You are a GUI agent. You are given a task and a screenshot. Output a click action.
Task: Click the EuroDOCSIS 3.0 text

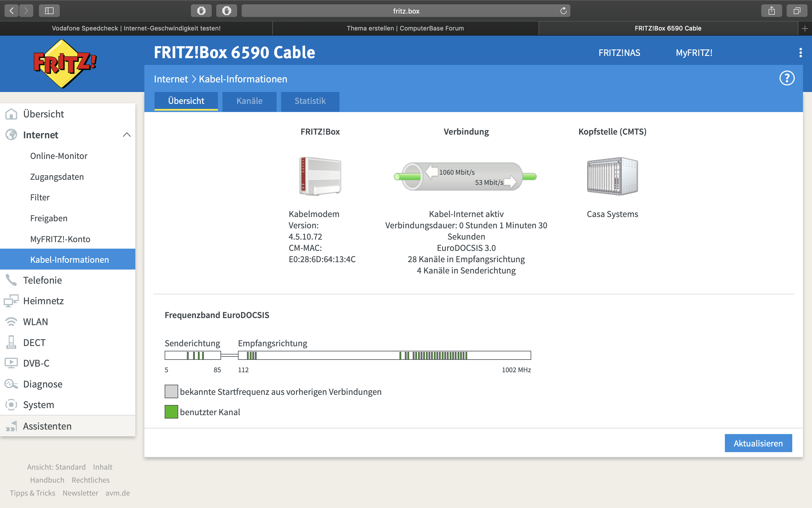[466, 248]
